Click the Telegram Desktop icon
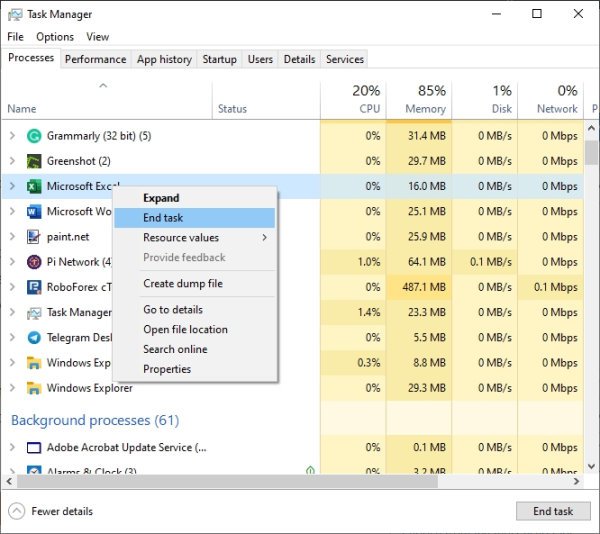600x534 pixels. click(x=33, y=338)
